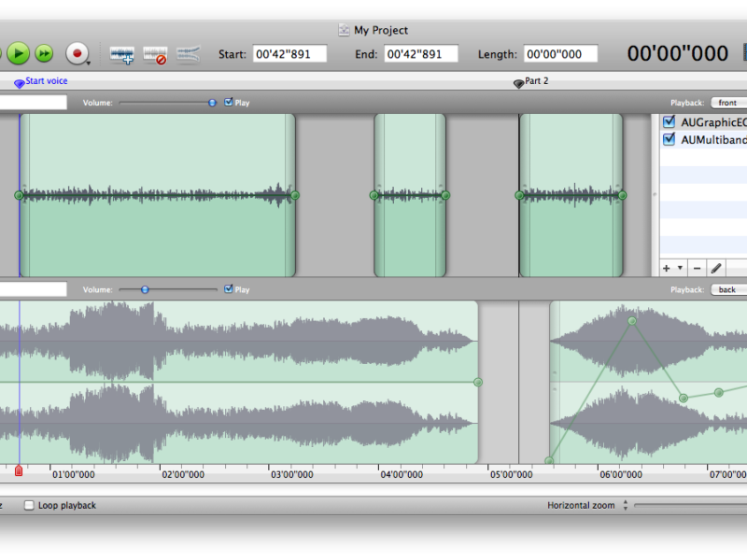Remove effect with the minus button

[697, 268]
